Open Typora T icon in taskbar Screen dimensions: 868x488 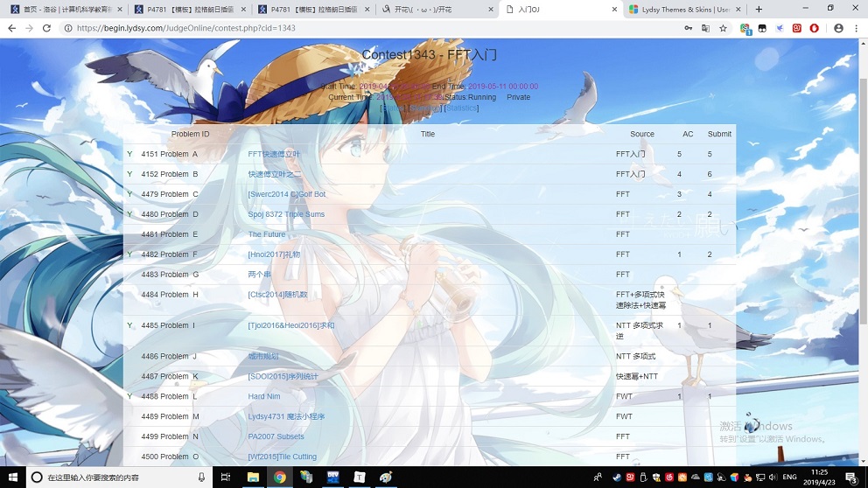click(x=360, y=477)
